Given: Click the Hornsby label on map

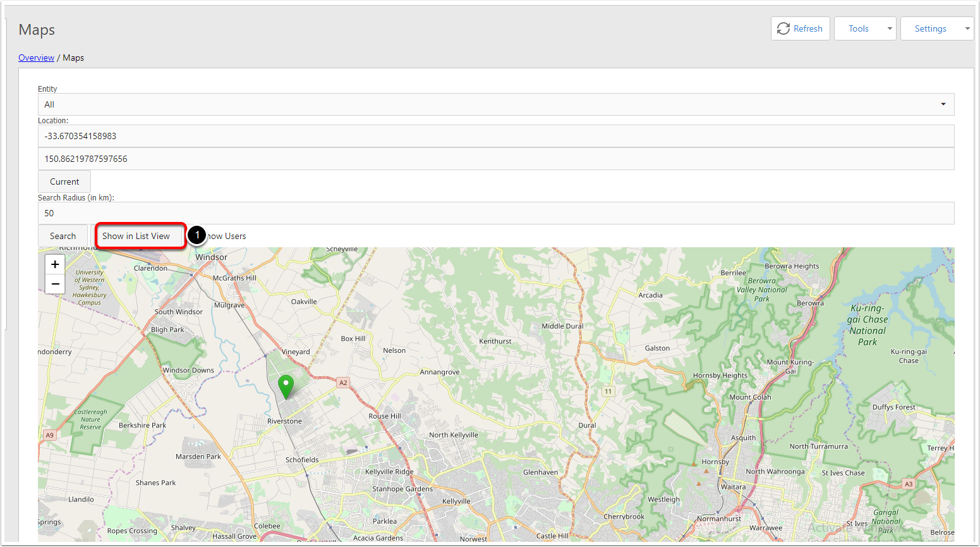Looking at the screenshot, I should click(x=715, y=462).
